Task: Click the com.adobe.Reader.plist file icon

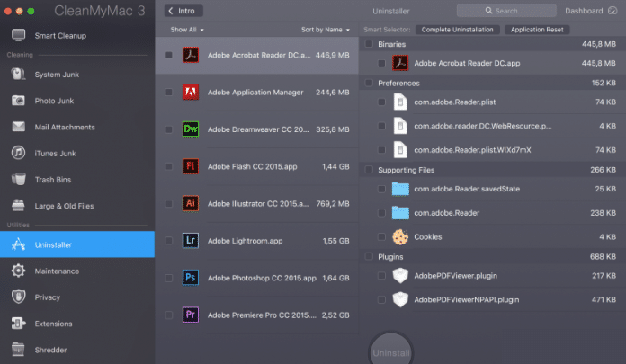Action: coord(400,102)
